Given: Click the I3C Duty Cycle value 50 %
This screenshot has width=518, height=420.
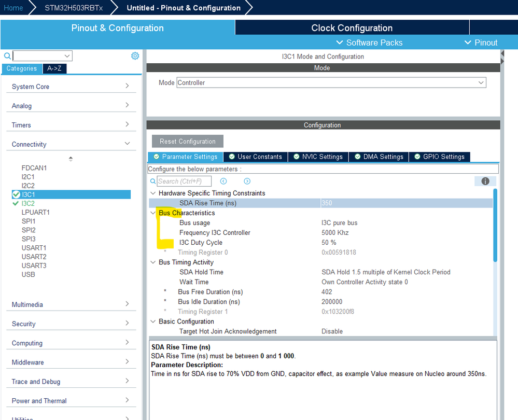Looking at the screenshot, I should (x=329, y=243).
